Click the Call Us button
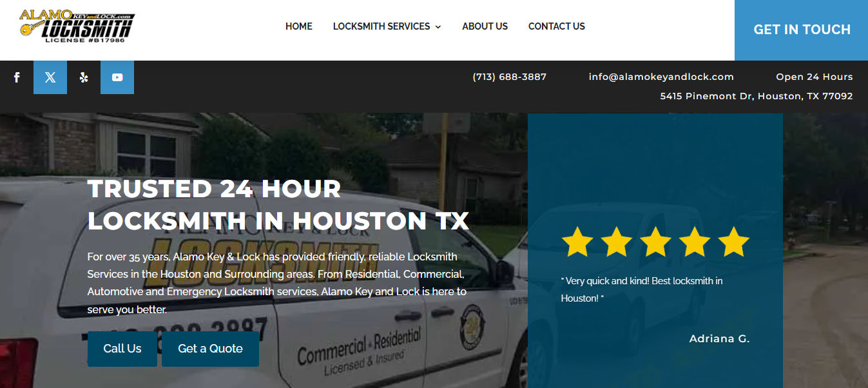This screenshot has width=868, height=388. (122, 349)
